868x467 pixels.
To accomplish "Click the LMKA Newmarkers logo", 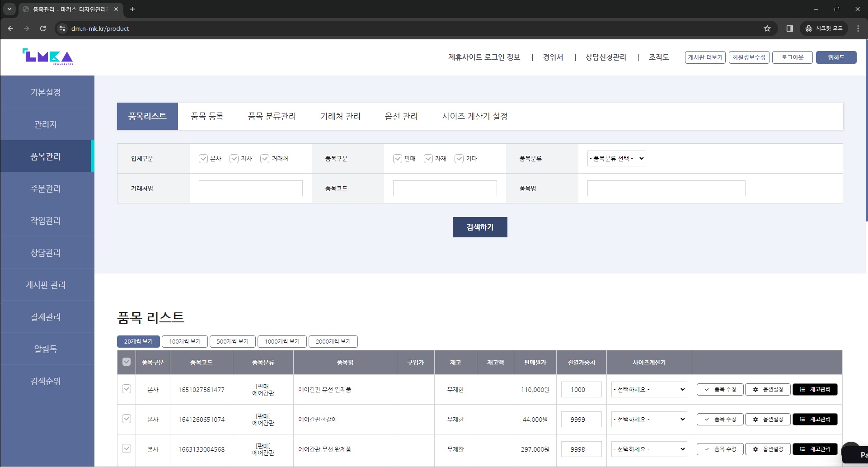I will [47, 57].
